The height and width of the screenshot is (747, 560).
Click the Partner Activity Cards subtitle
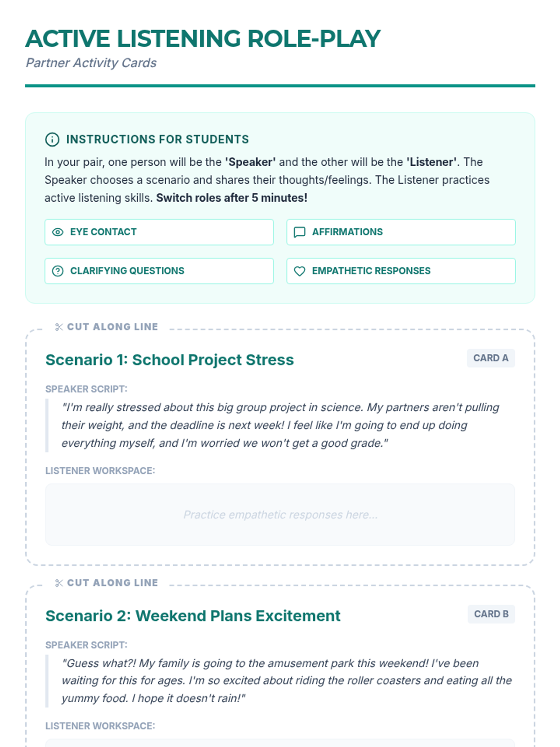[91, 63]
